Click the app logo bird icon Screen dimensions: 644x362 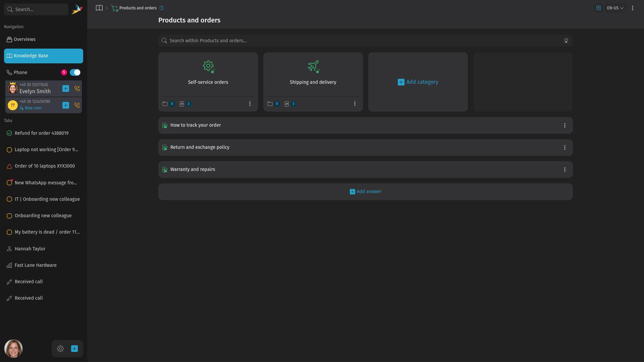77,9
